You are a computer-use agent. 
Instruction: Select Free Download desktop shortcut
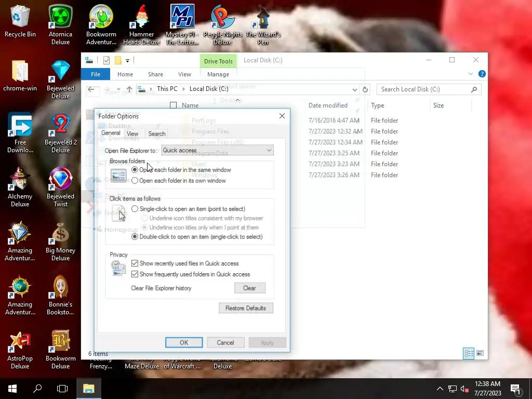(20, 133)
